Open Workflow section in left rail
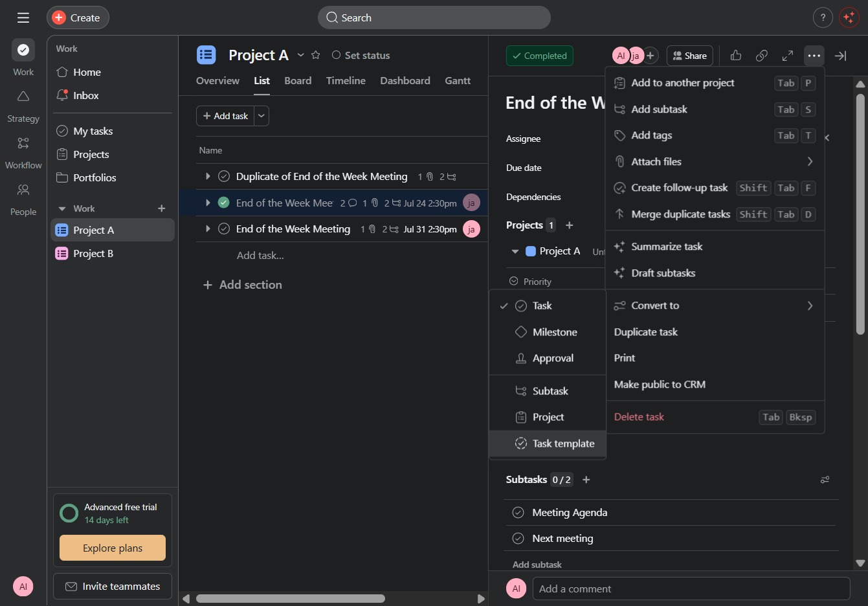The image size is (868, 606). click(23, 151)
